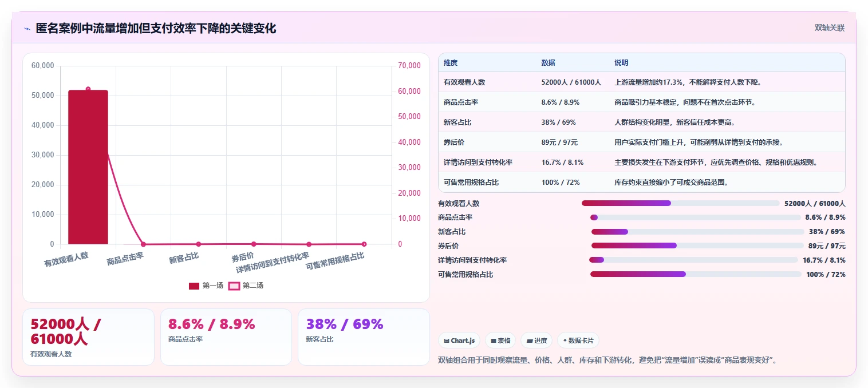Click the 详情访问到支付转化率 progress bar
The width and height of the screenshot is (868, 388).
[693, 260]
